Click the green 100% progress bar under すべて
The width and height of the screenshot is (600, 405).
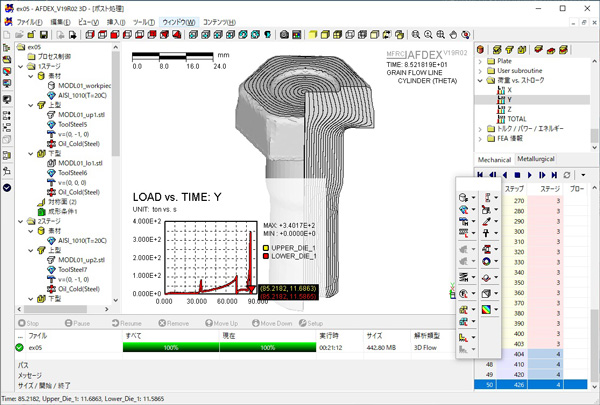pyautogui.click(x=171, y=348)
